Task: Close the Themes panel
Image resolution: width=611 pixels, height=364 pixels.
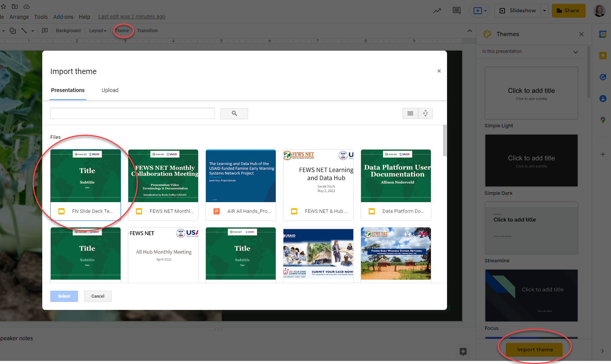Action: pyautogui.click(x=581, y=34)
